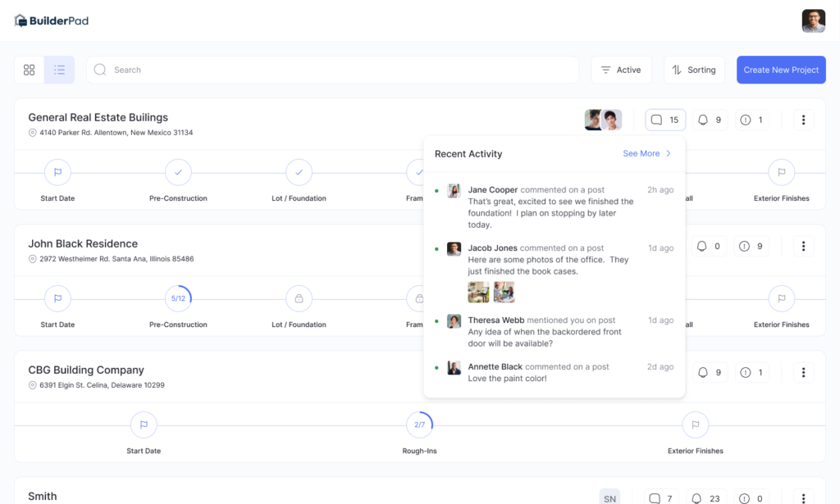The image size is (840, 504).
Task: Open more options menu for General Real Estate
Action: (803, 120)
